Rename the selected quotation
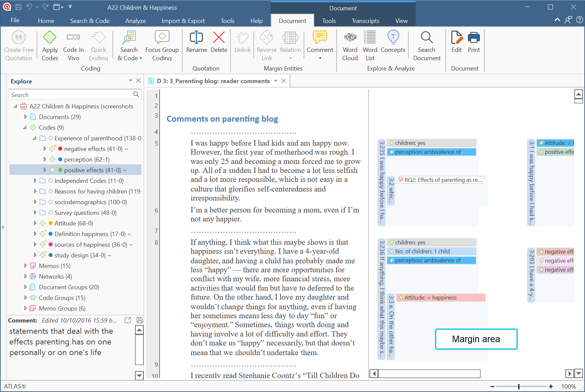The image size is (585, 392). (x=197, y=42)
